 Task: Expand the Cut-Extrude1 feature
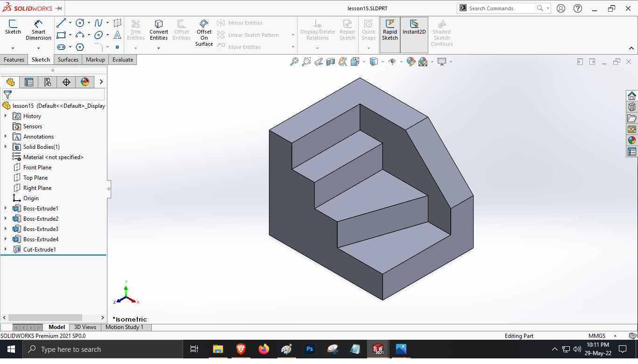[6, 249]
